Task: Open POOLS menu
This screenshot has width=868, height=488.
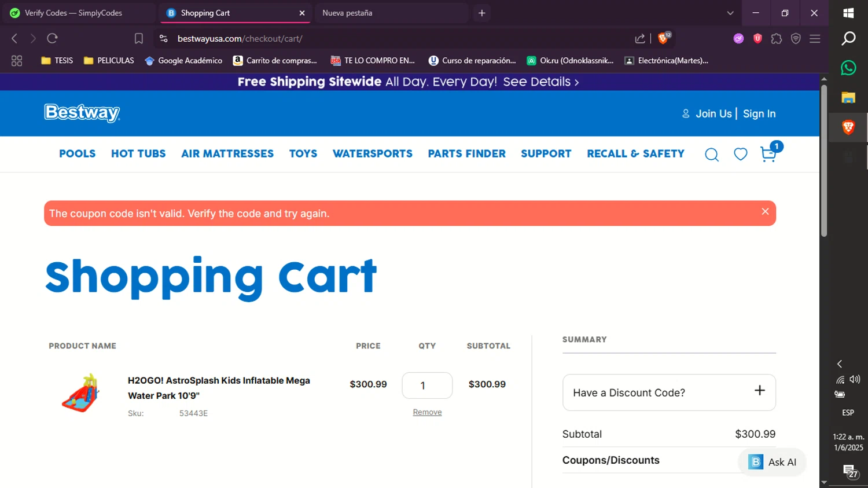Action: pyautogui.click(x=77, y=153)
